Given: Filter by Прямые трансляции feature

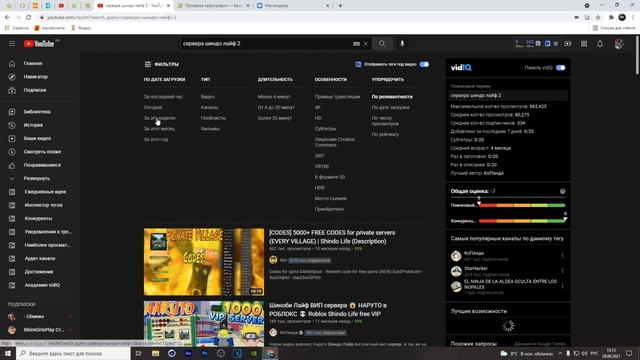Looking at the screenshot, I should click(337, 97).
